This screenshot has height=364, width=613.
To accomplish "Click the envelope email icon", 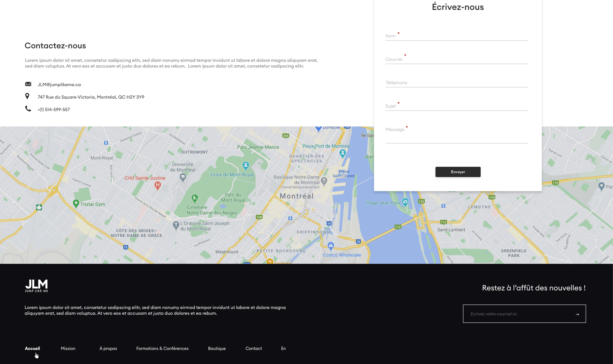I will click(28, 84).
